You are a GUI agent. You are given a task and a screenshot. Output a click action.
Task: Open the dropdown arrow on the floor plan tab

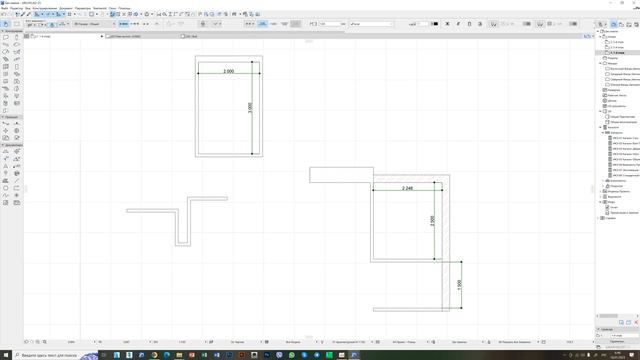(102, 36)
